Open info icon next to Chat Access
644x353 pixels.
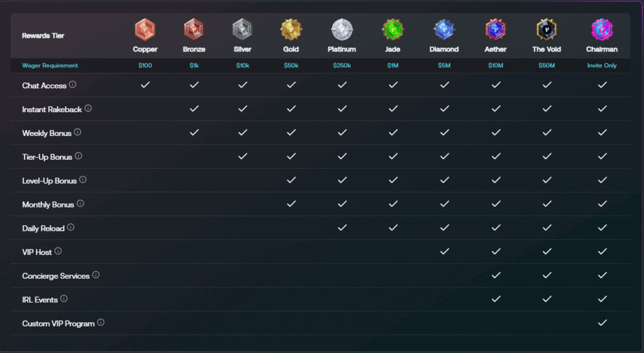(x=73, y=85)
